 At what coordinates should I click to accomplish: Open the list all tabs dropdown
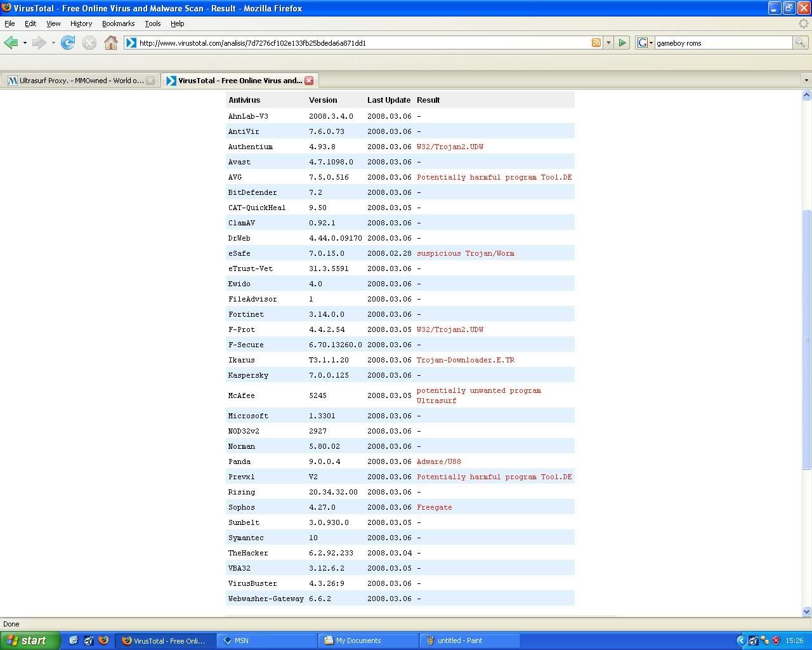tap(806, 81)
